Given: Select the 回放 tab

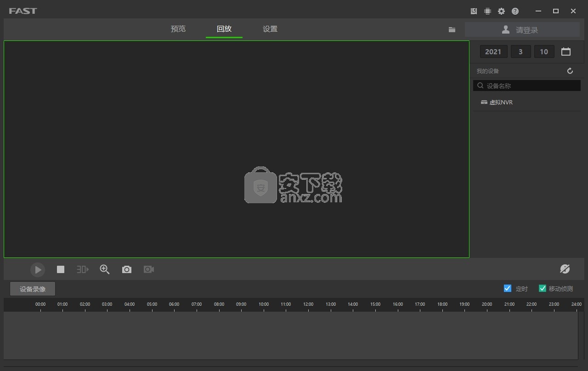Looking at the screenshot, I should click(x=224, y=29).
